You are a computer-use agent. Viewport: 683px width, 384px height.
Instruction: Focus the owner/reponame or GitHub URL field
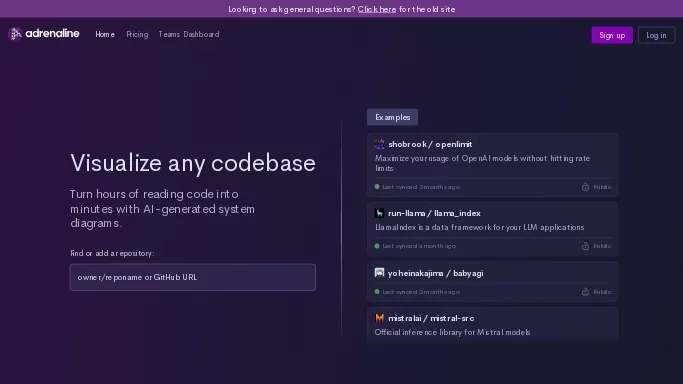[193, 277]
